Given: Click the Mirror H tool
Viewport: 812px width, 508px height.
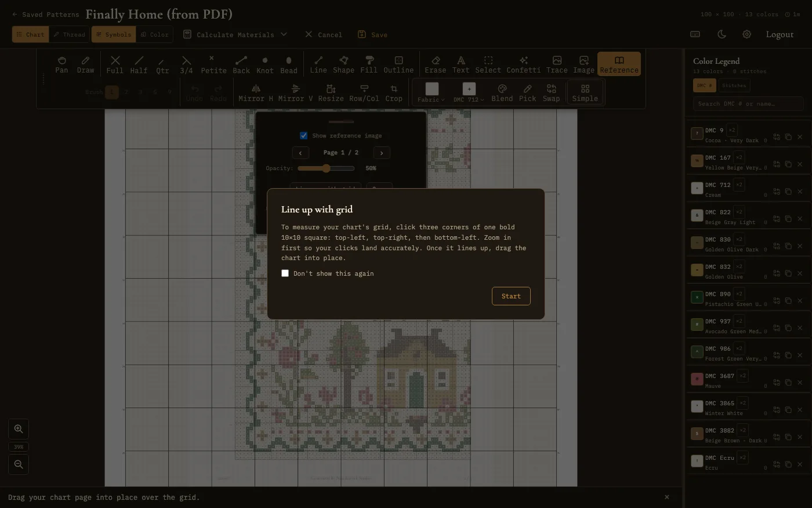Looking at the screenshot, I should [256, 93].
